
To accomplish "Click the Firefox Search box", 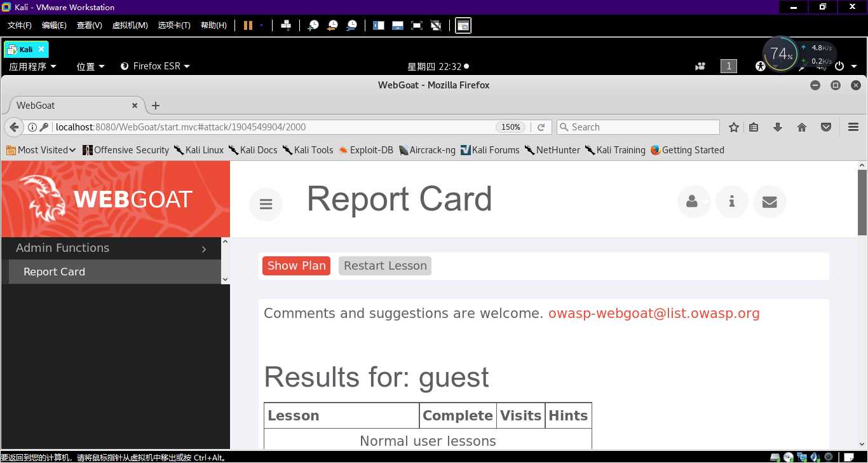I will tap(638, 127).
